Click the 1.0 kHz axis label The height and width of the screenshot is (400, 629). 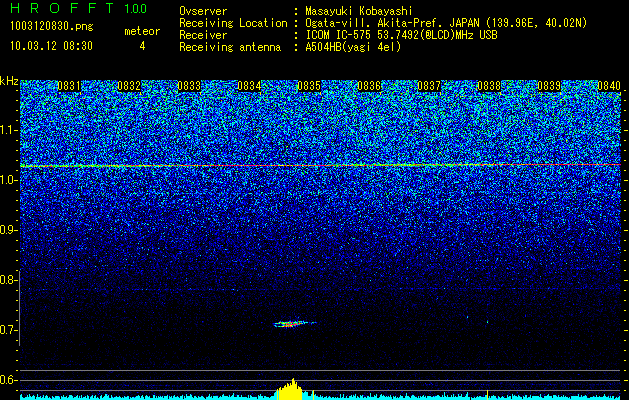[7, 180]
